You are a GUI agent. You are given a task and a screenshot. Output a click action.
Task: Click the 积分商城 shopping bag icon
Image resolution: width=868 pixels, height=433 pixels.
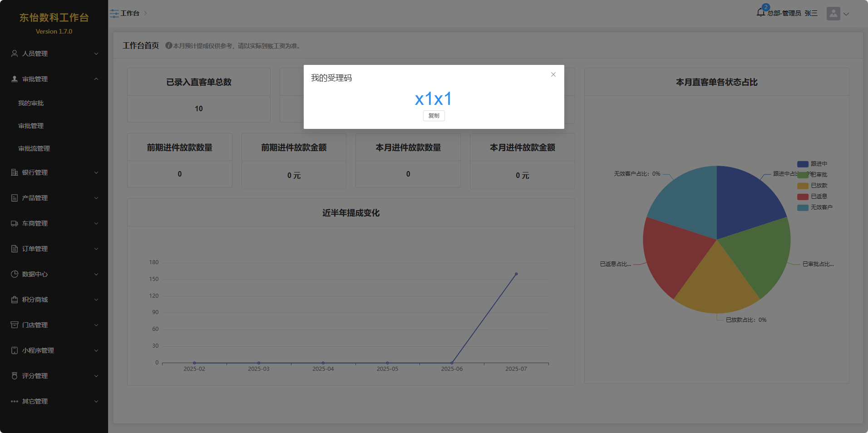pos(15,300)
